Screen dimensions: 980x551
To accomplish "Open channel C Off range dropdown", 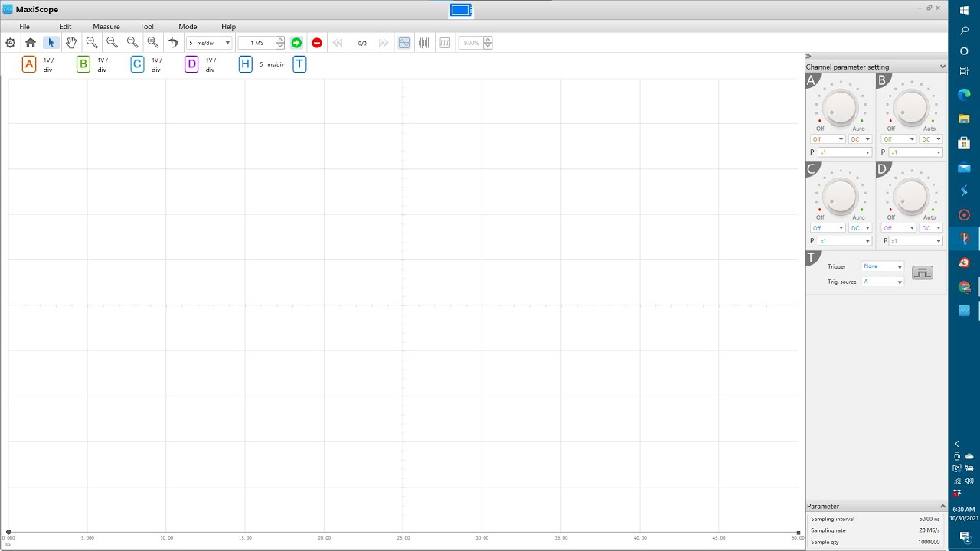I will (x=828, y=228).
